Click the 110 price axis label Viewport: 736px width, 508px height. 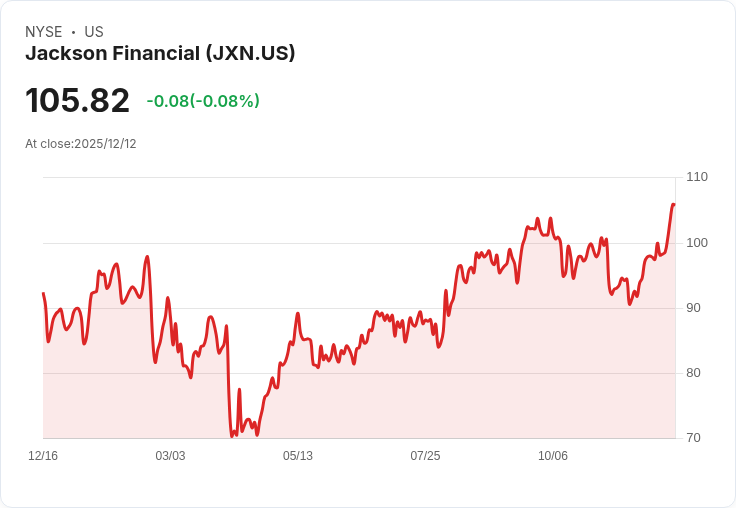pyautogui.click(x=697, y=177)
